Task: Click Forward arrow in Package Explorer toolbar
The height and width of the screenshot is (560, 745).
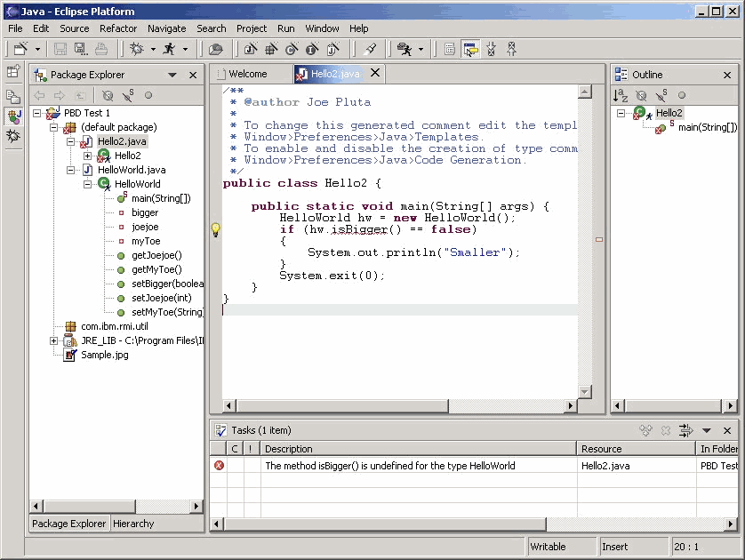Action: pos(60,95)
